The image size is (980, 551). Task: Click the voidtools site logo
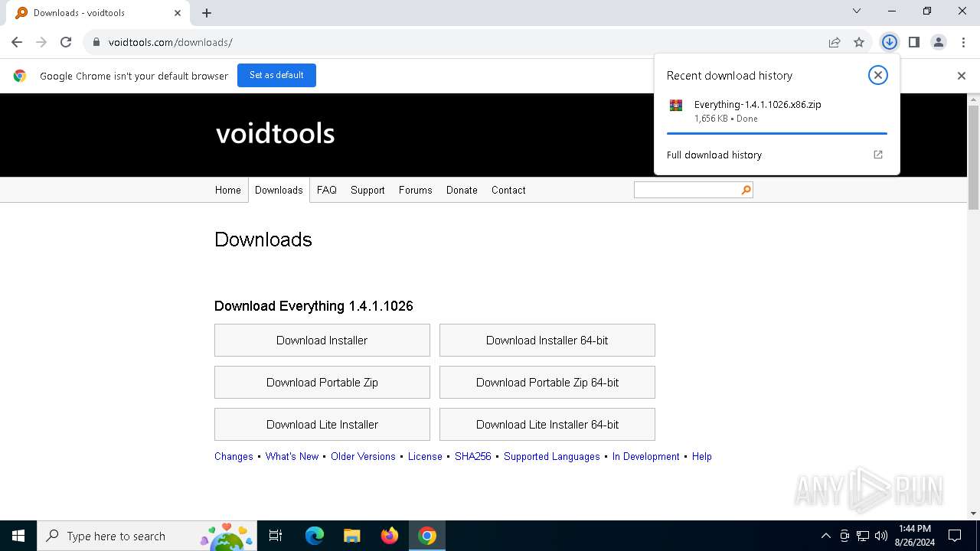pos(276,134)
